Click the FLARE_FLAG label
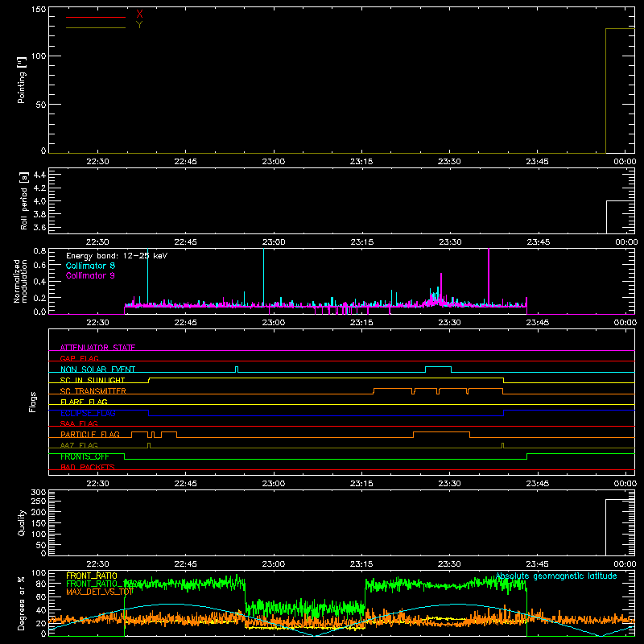The image size is (644, 644). 84,402
